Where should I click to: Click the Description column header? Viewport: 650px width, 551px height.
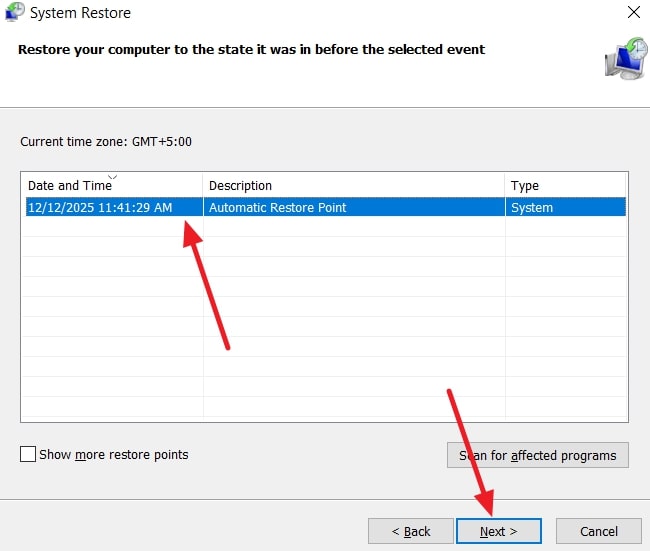click(x=354, y=185)
